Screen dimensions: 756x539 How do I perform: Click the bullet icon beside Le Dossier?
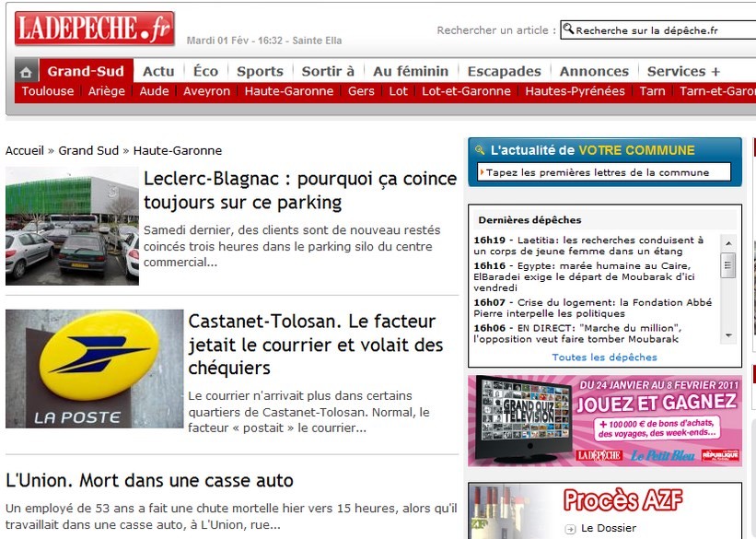pos(571,529)
